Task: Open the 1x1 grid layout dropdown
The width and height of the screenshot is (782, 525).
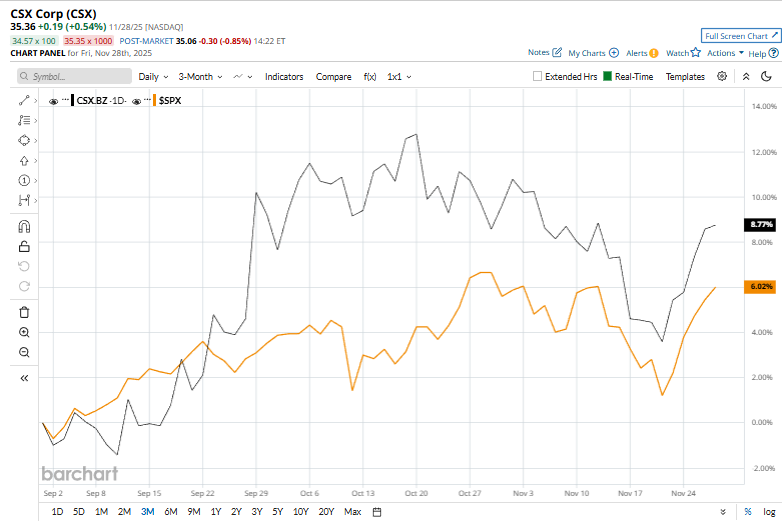Action: coord(399,77)
